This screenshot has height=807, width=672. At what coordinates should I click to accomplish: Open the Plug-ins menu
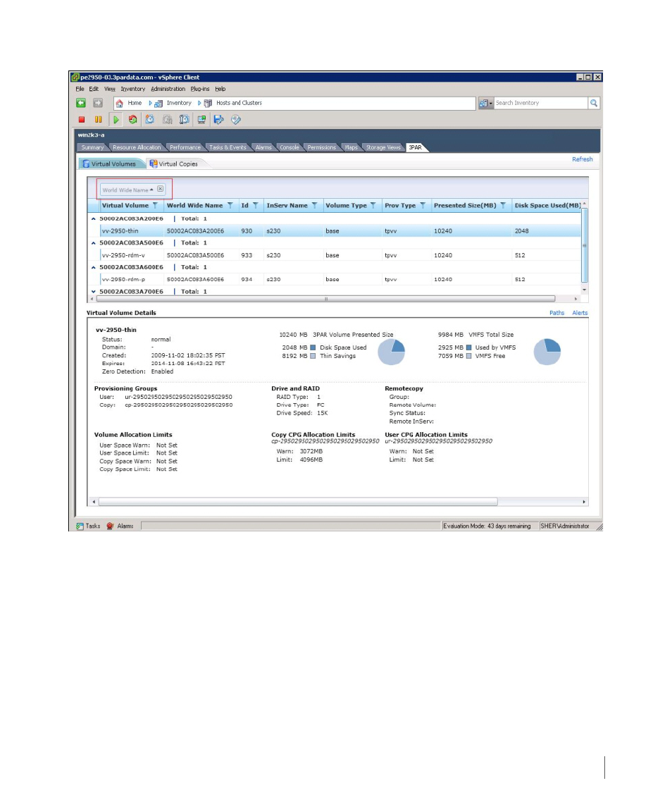(200, 89)
